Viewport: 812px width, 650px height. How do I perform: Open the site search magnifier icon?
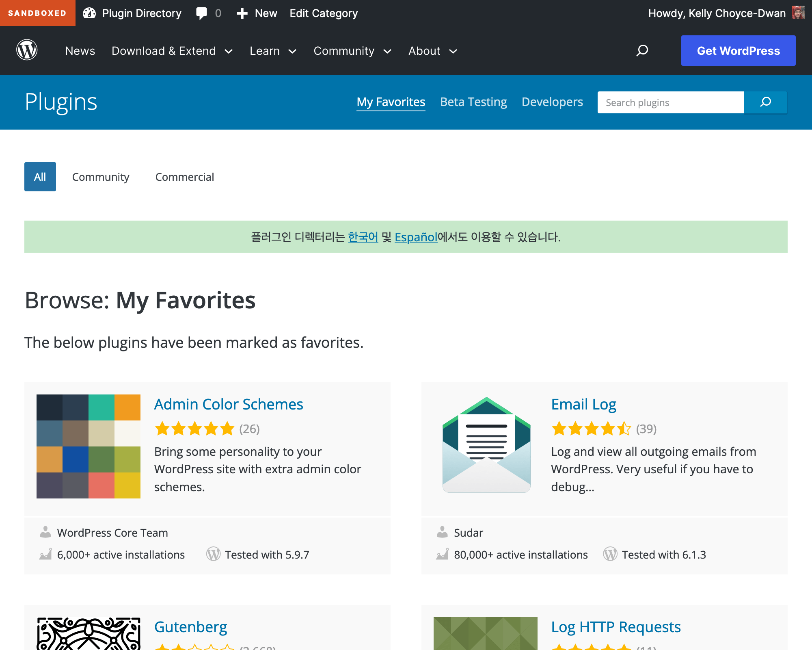[642, 50]
